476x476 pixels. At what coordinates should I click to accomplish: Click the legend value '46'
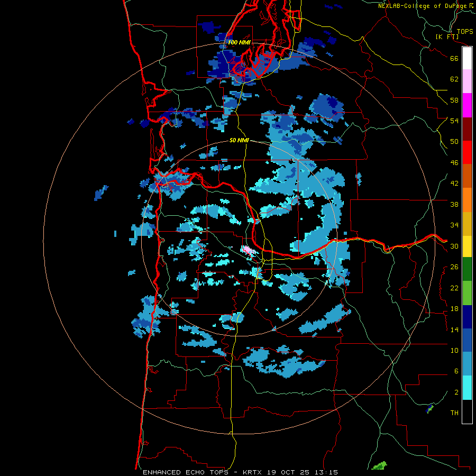(x=454, y=163)
